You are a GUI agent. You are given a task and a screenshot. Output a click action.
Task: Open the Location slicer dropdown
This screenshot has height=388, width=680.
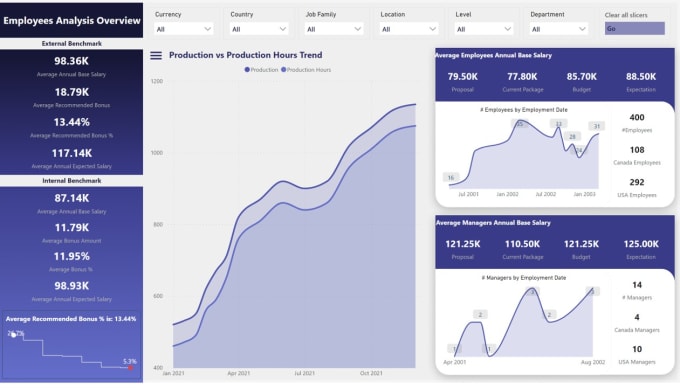409,29
